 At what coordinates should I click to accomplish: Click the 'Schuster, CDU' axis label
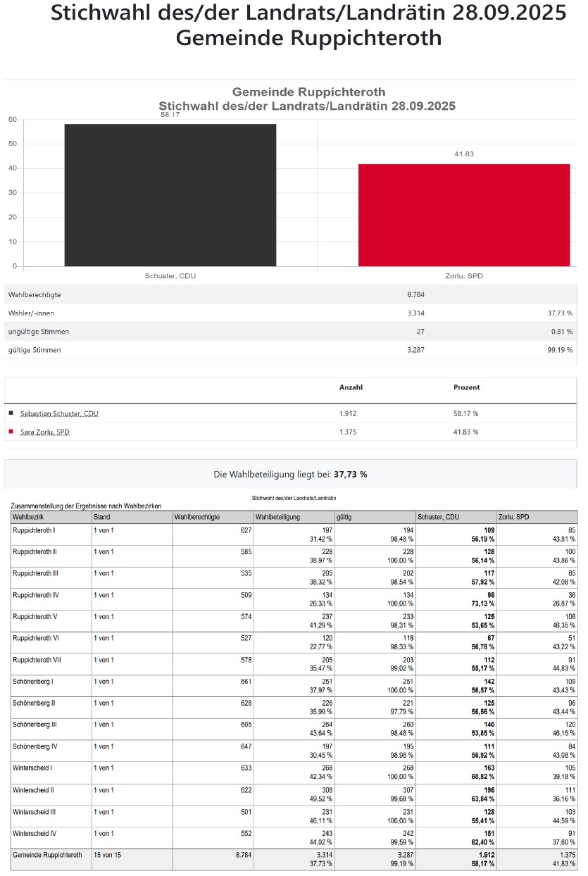pyautogui.click(x=170, y=276)
